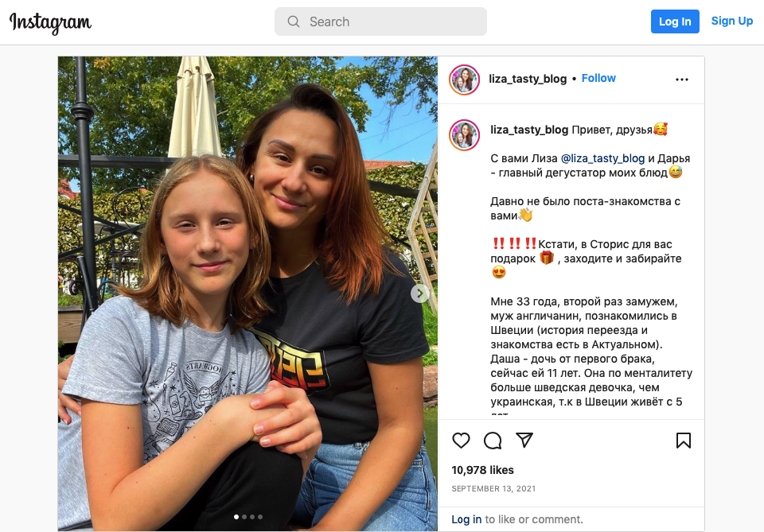The image size is (764, 532).
Task: Save post with the bookmark icon
Action: tap(683, 441)
